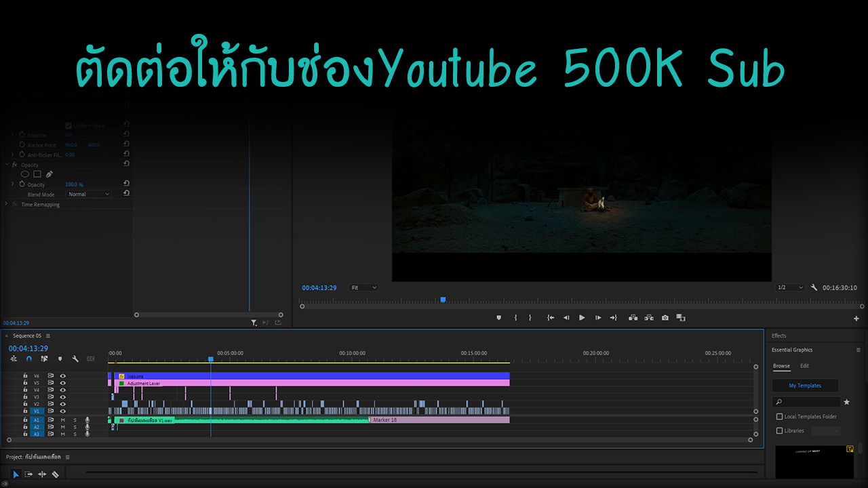This screenshot has height=488, width=868.
Task: Toggle lock on track V4
Action: click(x=25, y=390)
